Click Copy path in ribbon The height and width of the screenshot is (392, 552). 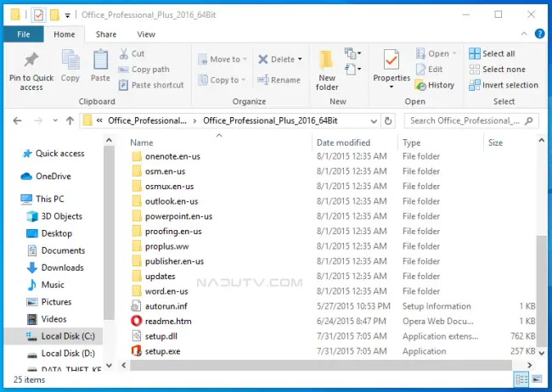pyautogui.click(x=144, y=70)
